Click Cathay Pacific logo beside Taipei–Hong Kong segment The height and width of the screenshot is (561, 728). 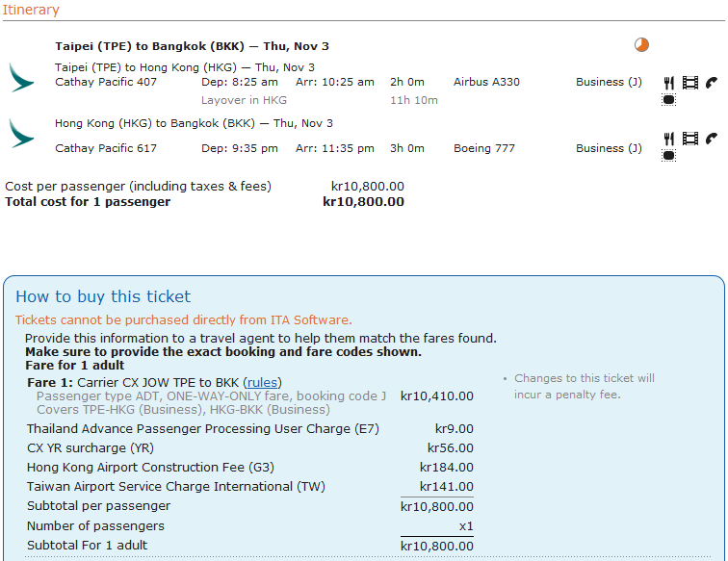pyautogui.click(x=21, y=76)
